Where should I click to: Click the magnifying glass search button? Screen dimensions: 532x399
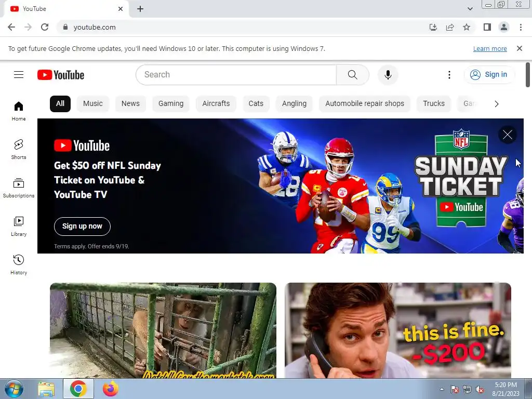click(353, 75)
